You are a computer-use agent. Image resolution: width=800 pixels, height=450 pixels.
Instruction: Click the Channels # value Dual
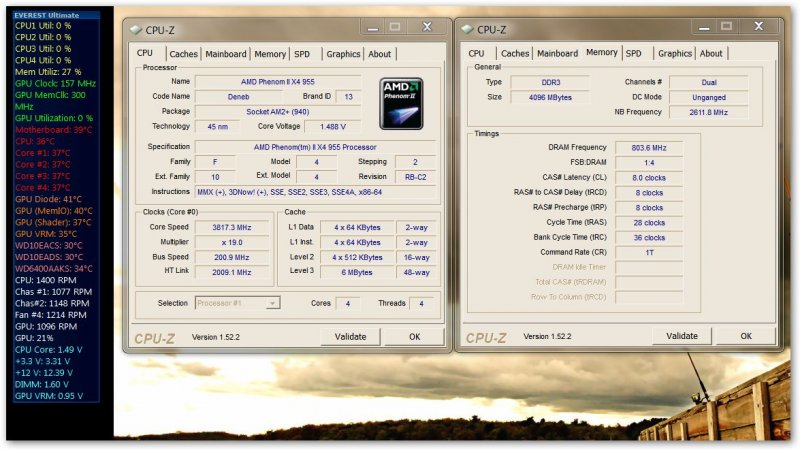[709, 82]
